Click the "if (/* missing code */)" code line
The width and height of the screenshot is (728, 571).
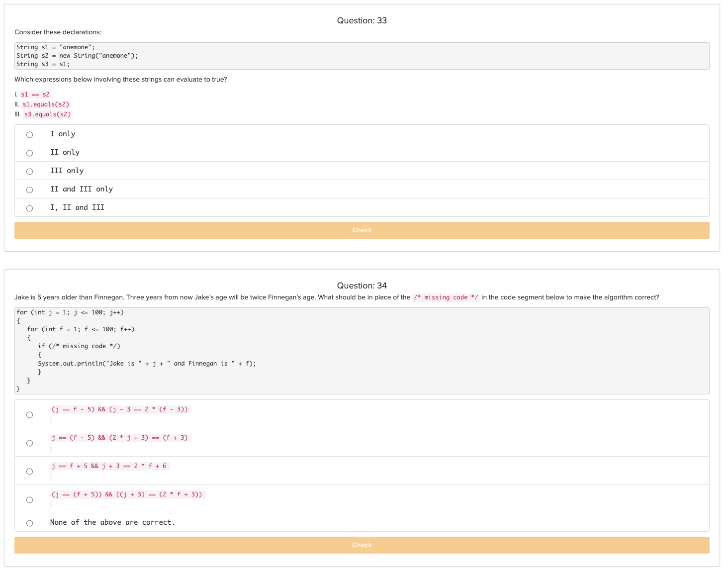(79, 346)
